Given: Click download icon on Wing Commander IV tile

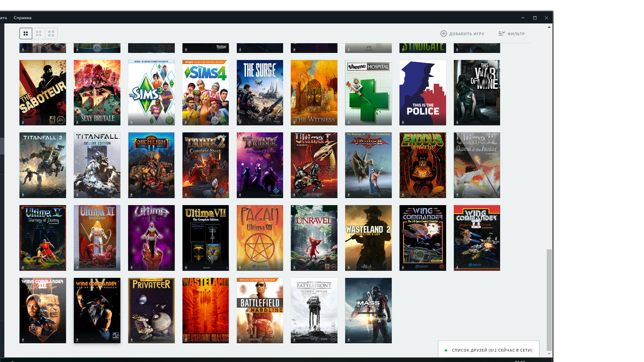Looking at the screenshot, I should 77,340.
